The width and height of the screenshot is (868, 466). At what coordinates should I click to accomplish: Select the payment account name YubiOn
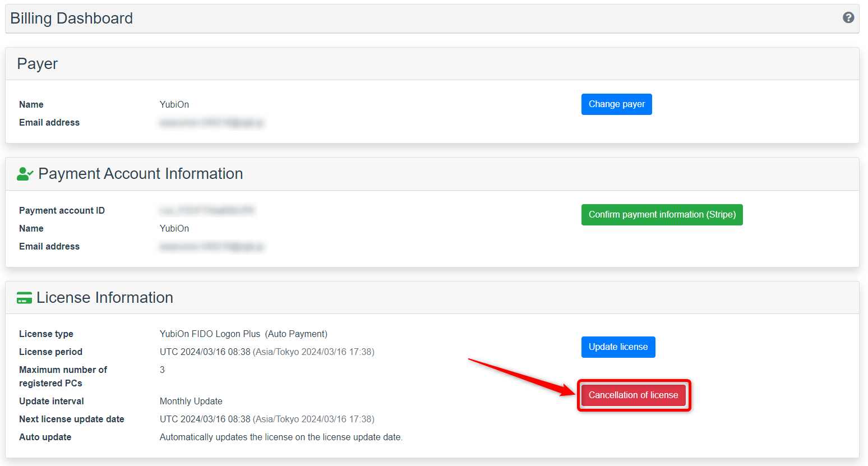[x=174, y=229]
